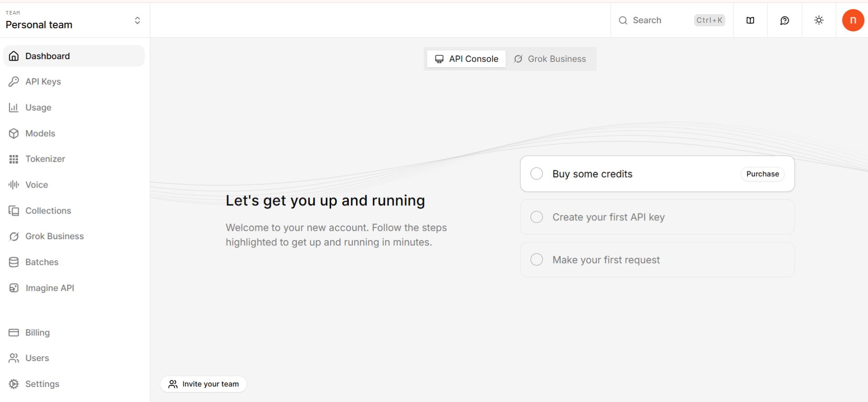Open the documentation book icon
Viewport: 868px width, 402px height.
click(750, 20)
